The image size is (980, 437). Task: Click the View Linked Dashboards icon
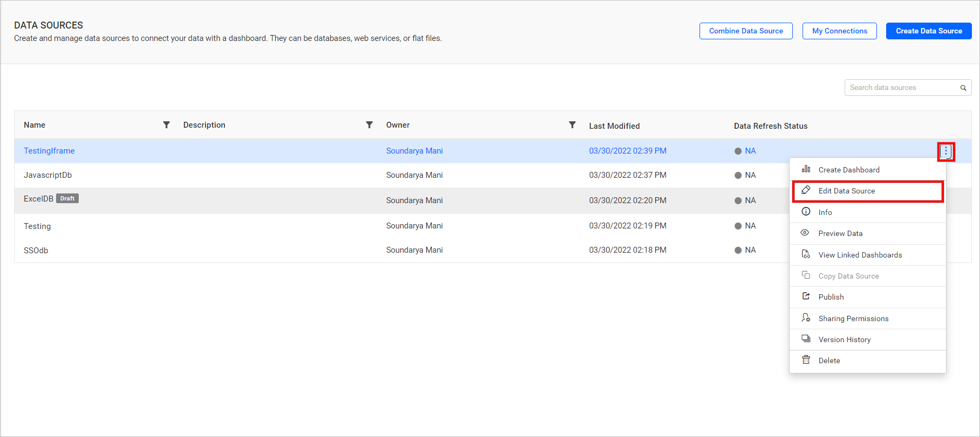click(x=806, y=254)
